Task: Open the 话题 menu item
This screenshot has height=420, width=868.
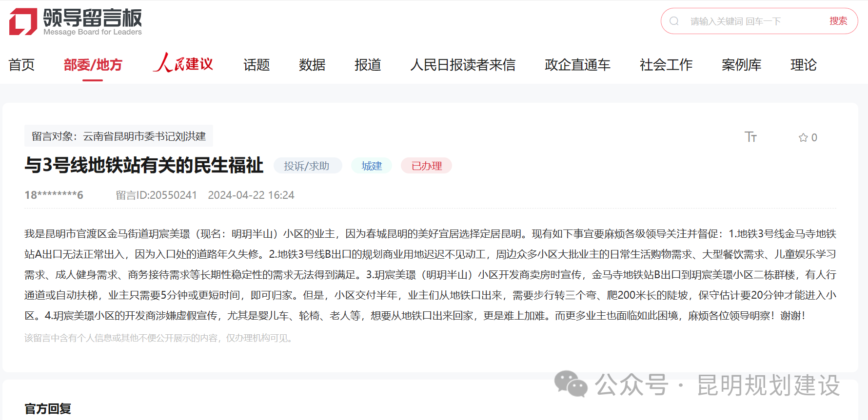Action: click(256, 65)
